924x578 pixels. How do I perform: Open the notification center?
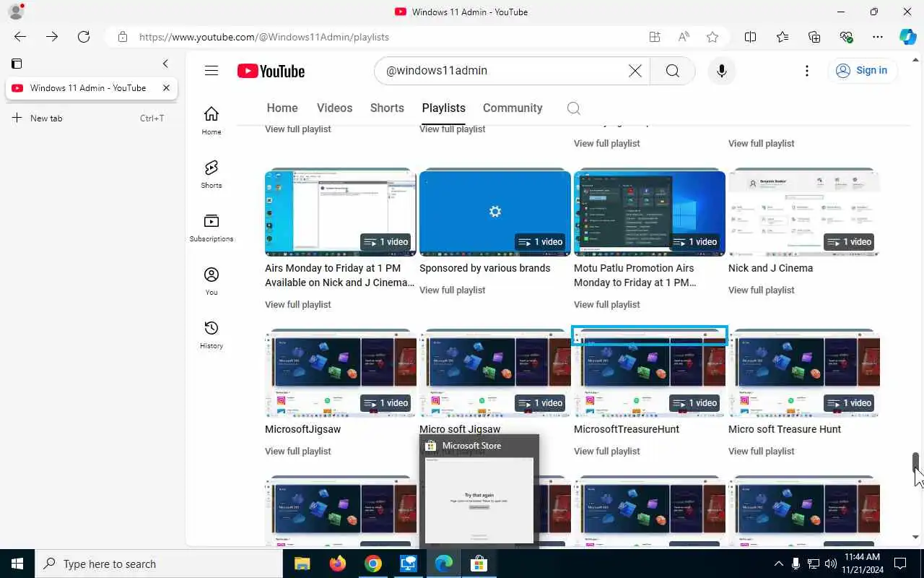(900, 564)
